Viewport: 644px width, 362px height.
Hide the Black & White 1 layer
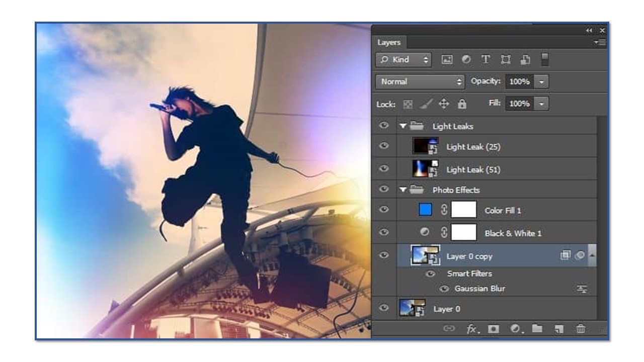coord(384,233)
